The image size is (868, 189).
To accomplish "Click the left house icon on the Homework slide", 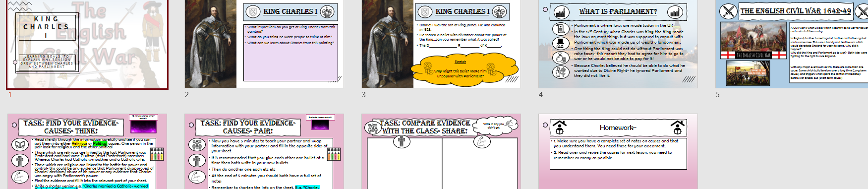I will point(560,127).
